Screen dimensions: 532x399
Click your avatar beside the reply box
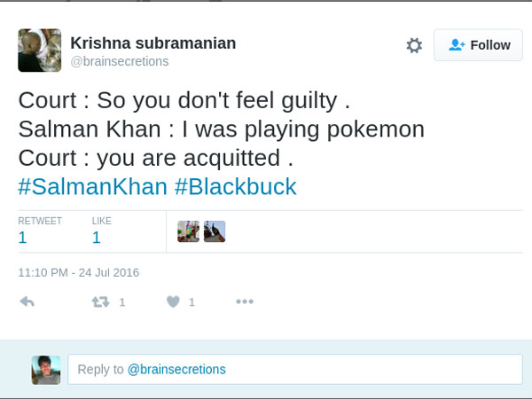pyautogui.click(x=46, y=370)
